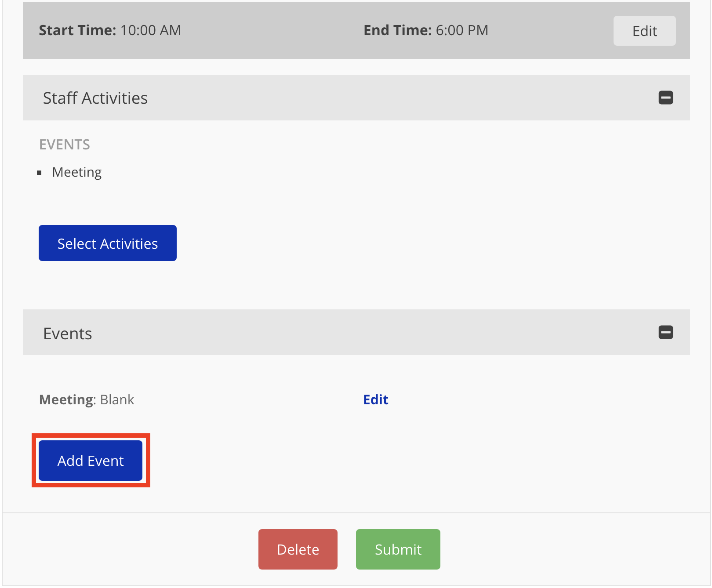Click the bold Meeting label in Events

pos(66,399)
